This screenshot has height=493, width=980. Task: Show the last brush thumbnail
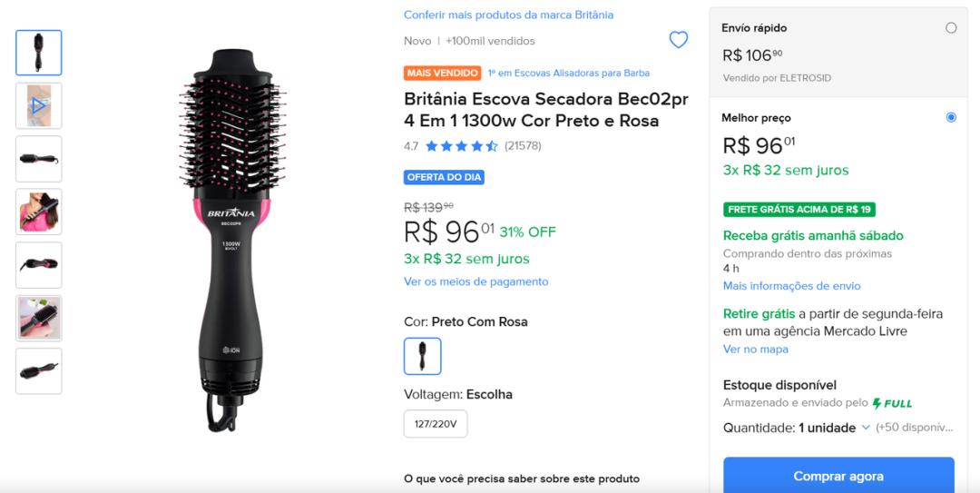point(39,370)
